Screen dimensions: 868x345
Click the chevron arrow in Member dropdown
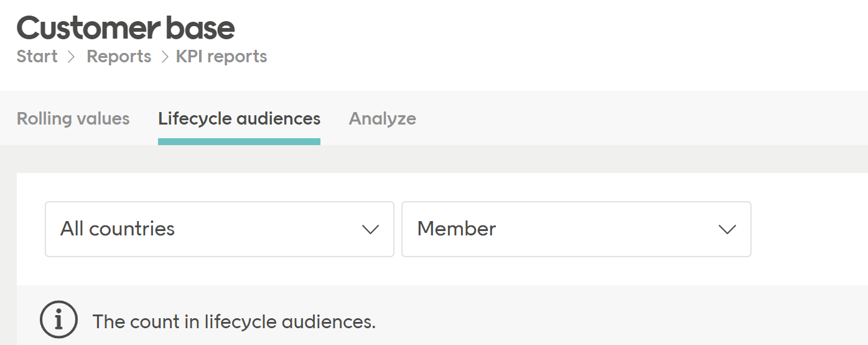click(727, 229)
